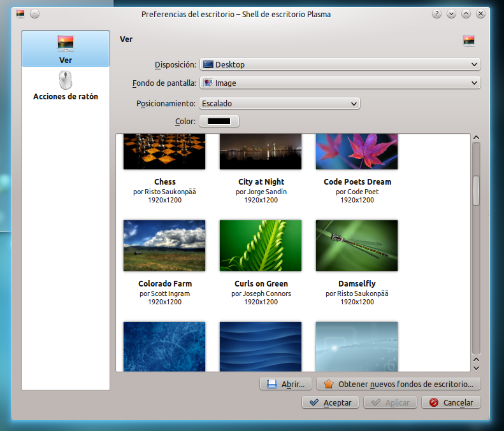Click the Disposición label

tap(175, 64)
